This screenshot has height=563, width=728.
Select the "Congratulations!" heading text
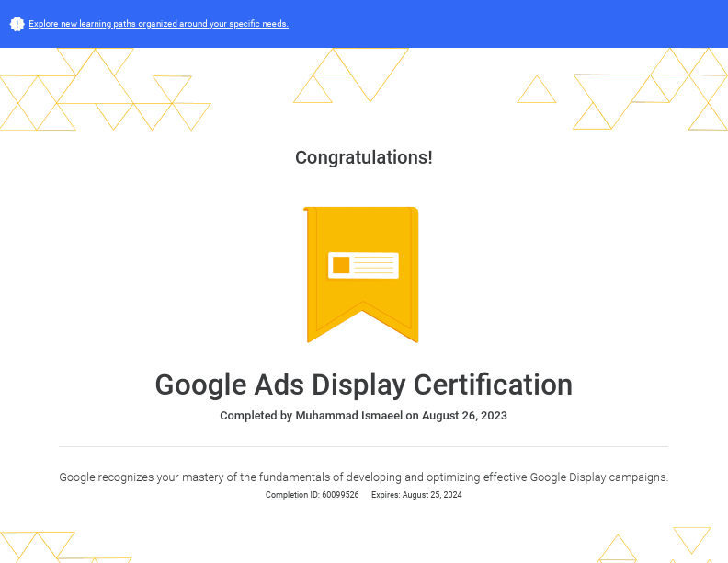pyautogui.click(x=363, y=157)
